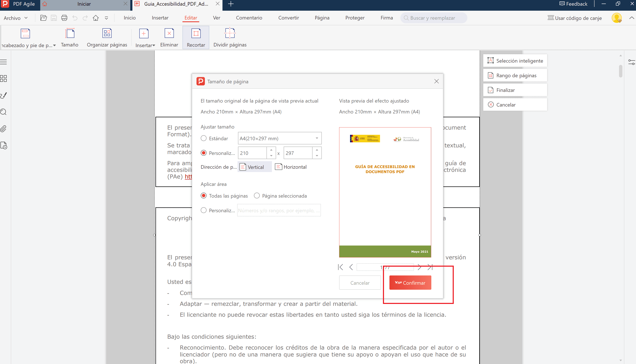Choose Página seleccionada radio option
This screenshot has width=636, height=364.
click(257, 196)
